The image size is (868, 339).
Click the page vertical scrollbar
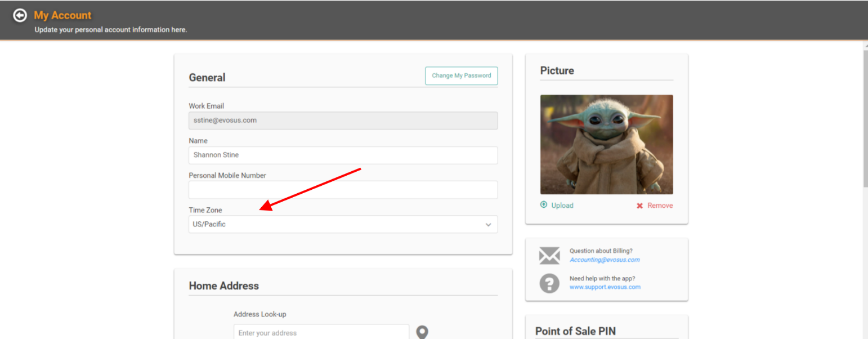(x=865, y=118)
